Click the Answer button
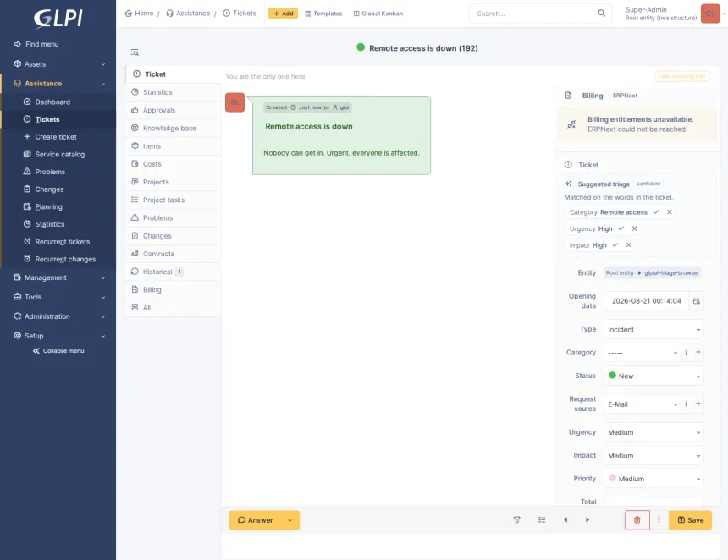 [256, 520]
